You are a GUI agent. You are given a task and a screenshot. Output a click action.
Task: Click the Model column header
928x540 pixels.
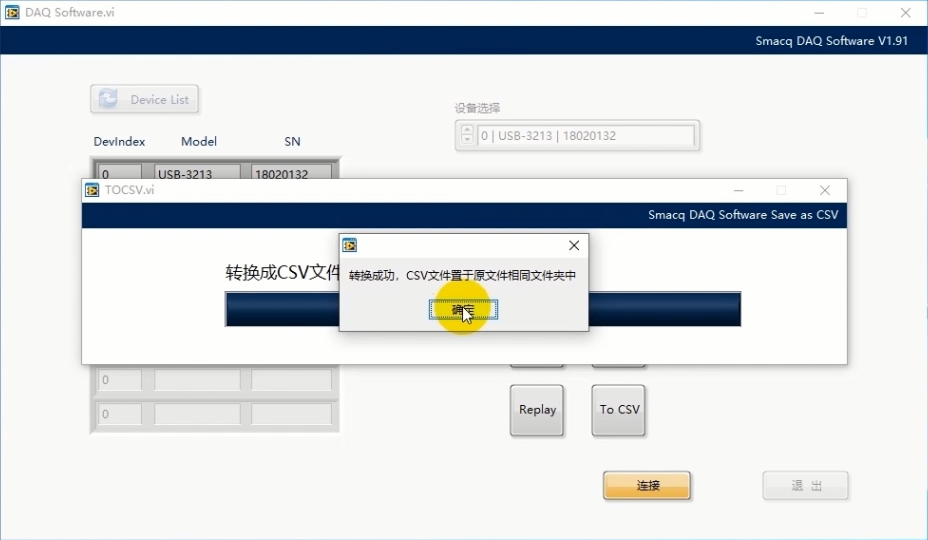pyautogui.click(x=199, y=142)
